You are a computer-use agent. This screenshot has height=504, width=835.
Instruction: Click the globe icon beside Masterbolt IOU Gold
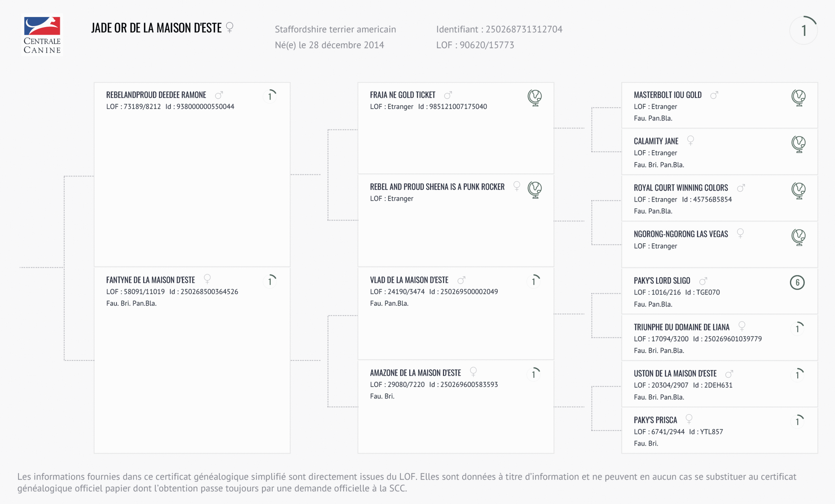[798, 98]
